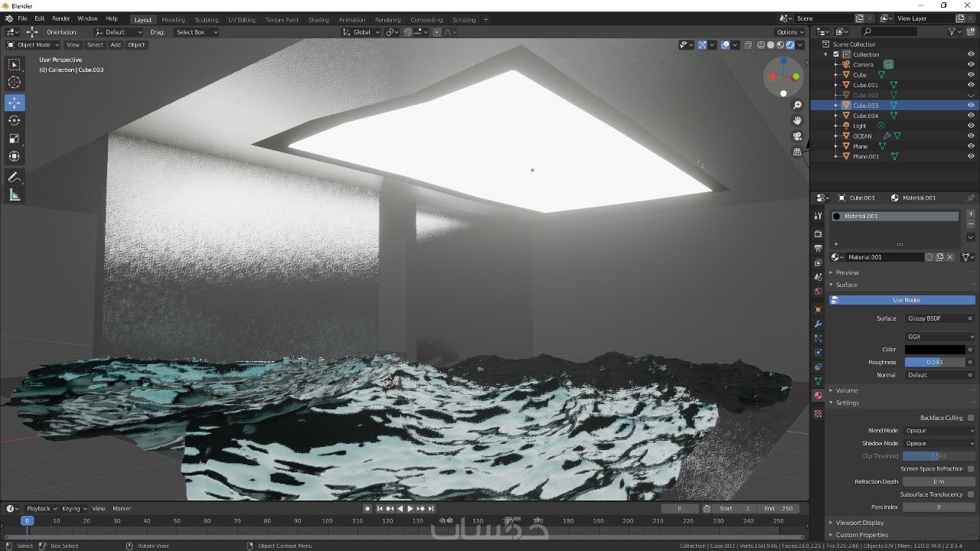980x551 pixels.
Task: Switch to the Shading workspace tab
Action: [x=318, y=19]
